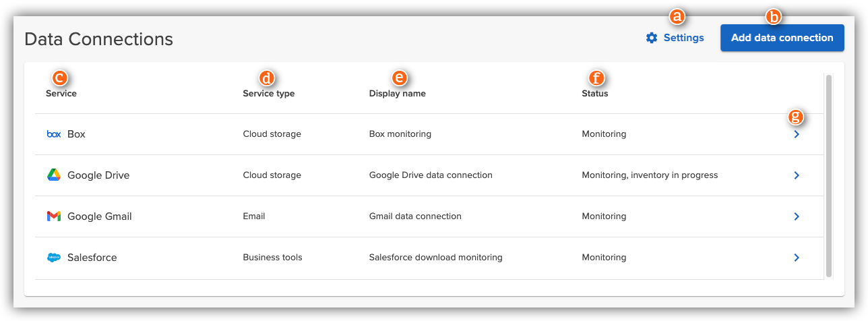The width and height of the screenshot is (868, 321).
Task: Select the Google Gmail service name
Action: pyautogui.click(x=100, y=216)
